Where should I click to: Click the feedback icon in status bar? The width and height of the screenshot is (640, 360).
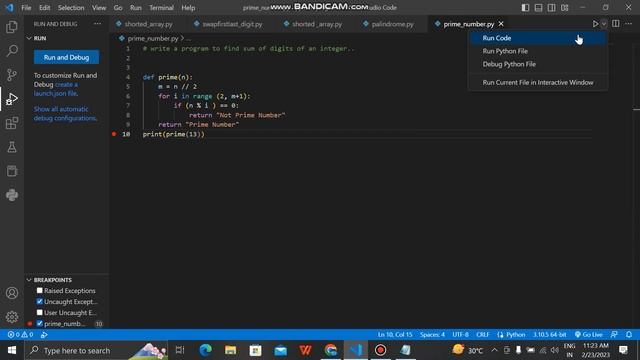pos(614,335)
